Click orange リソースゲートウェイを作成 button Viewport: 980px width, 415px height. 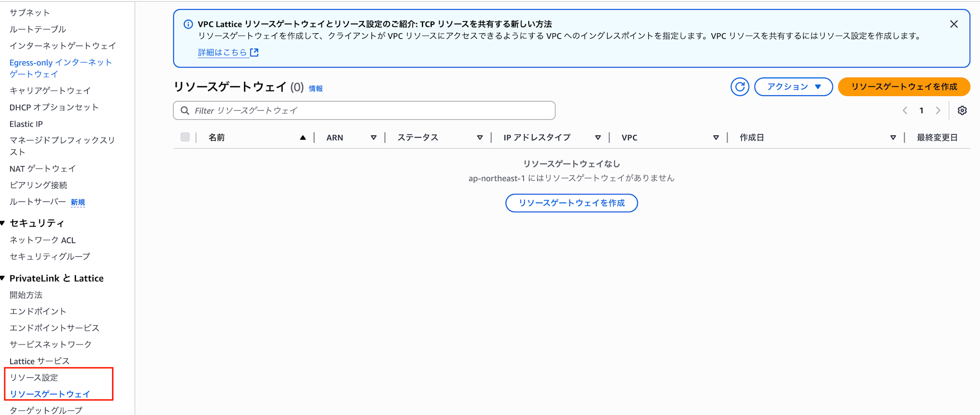point(904,87)
